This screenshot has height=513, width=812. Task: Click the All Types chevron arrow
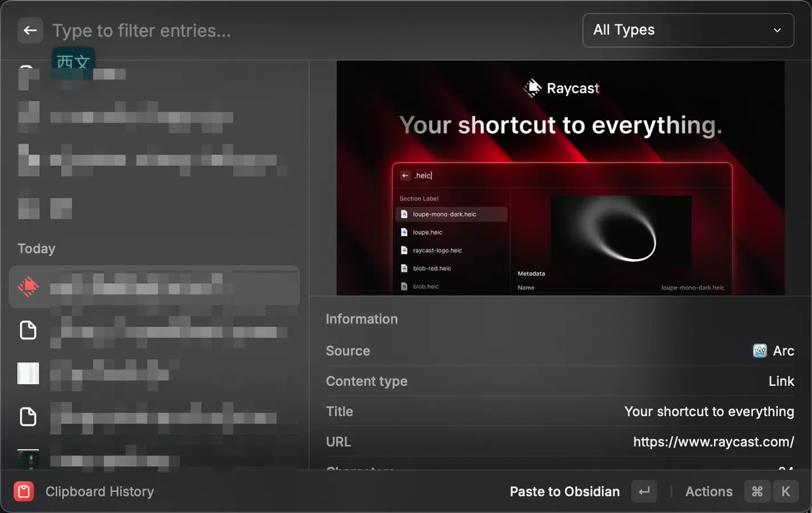[777, 30]
